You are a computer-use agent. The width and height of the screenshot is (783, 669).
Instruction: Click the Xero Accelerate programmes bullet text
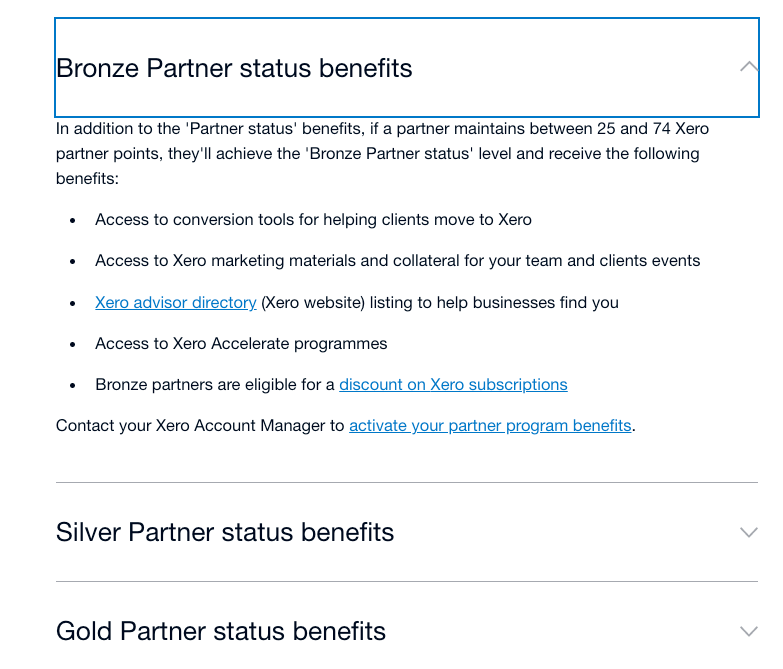coord(241,343)
